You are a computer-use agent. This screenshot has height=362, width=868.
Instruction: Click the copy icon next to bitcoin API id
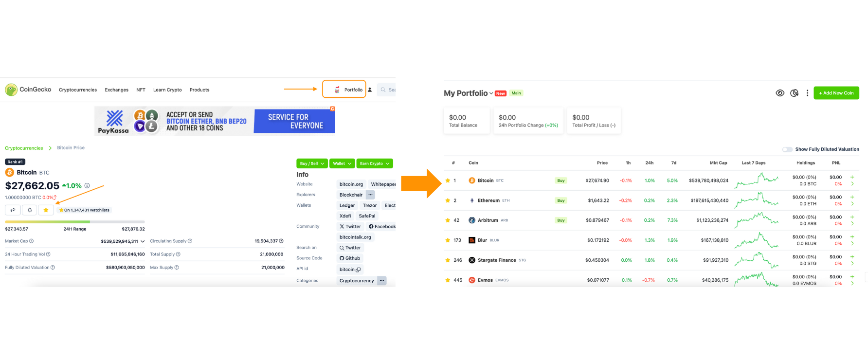pyautogui.click(x=358, y=270)
